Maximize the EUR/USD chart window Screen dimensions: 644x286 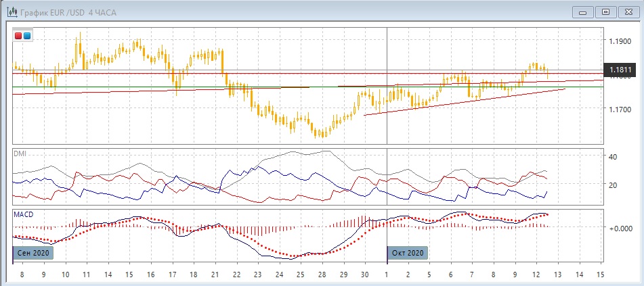point(606,11)
